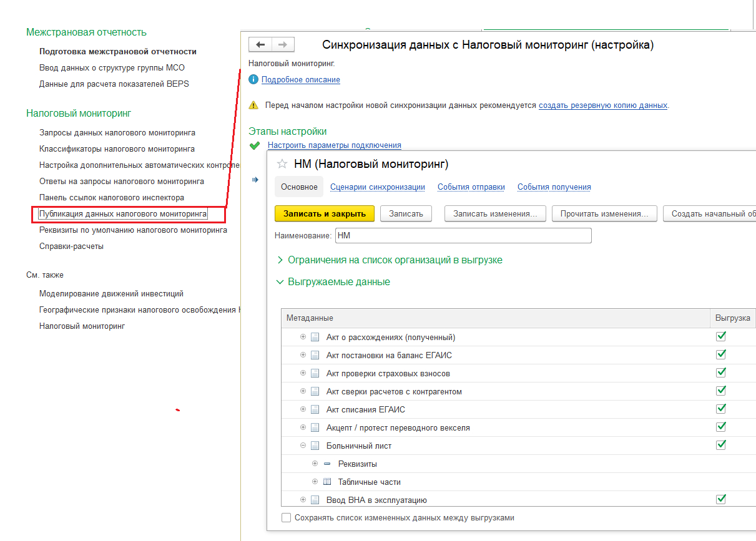Click the document icon of Акт сверки расчетов с контрагентом
The width and height of the screenshot is (756, 541).
point(315,391)
